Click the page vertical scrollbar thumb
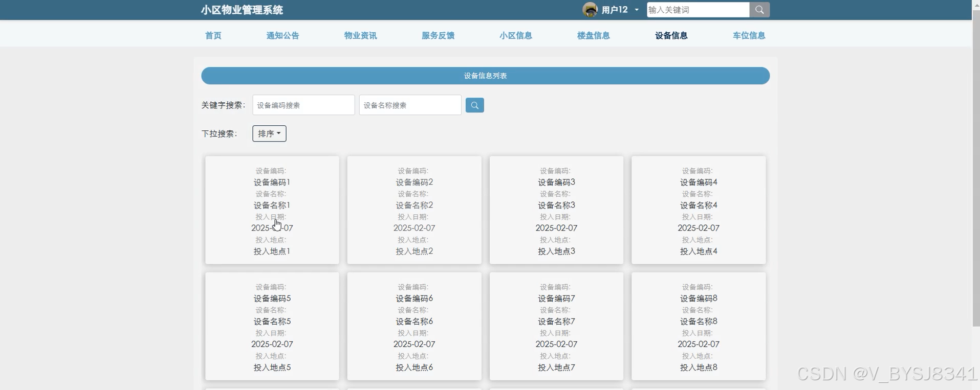 pos(976,168)
